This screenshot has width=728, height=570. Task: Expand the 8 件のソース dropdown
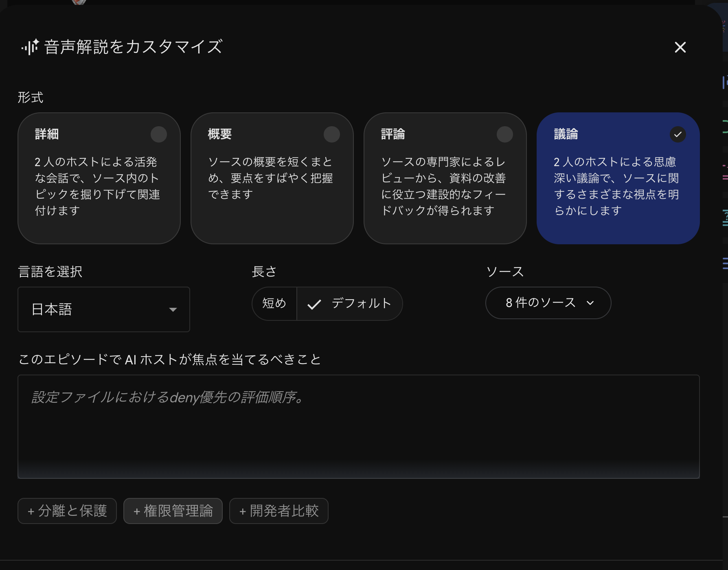click(548, 303)
